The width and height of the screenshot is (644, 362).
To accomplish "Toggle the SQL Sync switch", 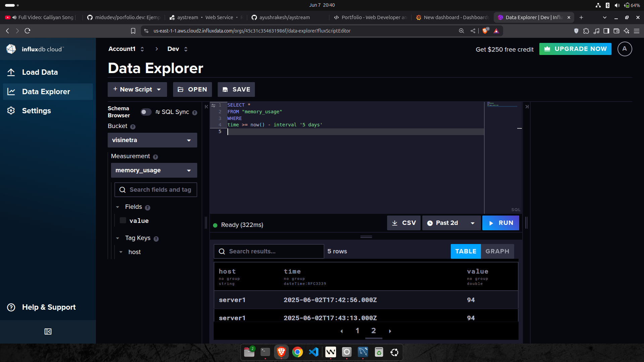I will [x=146, y=112].
